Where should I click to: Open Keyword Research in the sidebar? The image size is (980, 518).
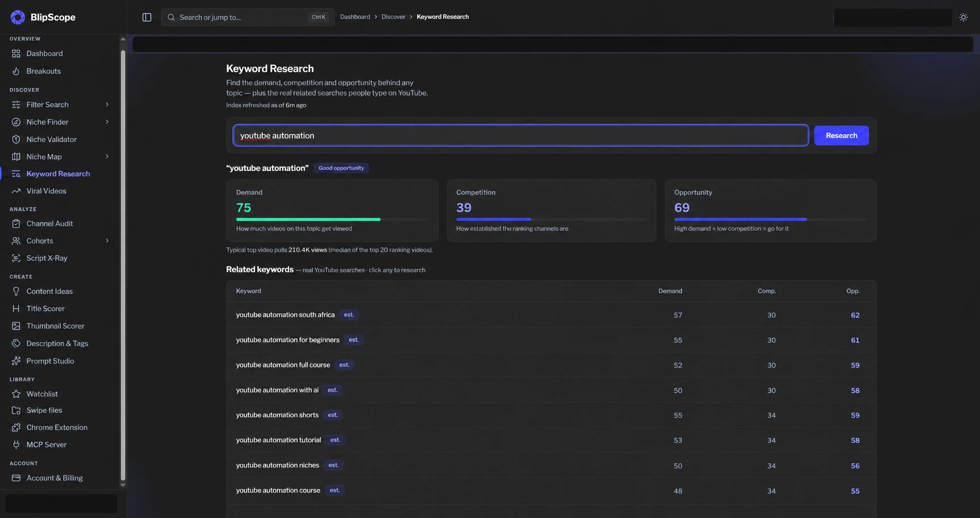click(x=59, y=174)
